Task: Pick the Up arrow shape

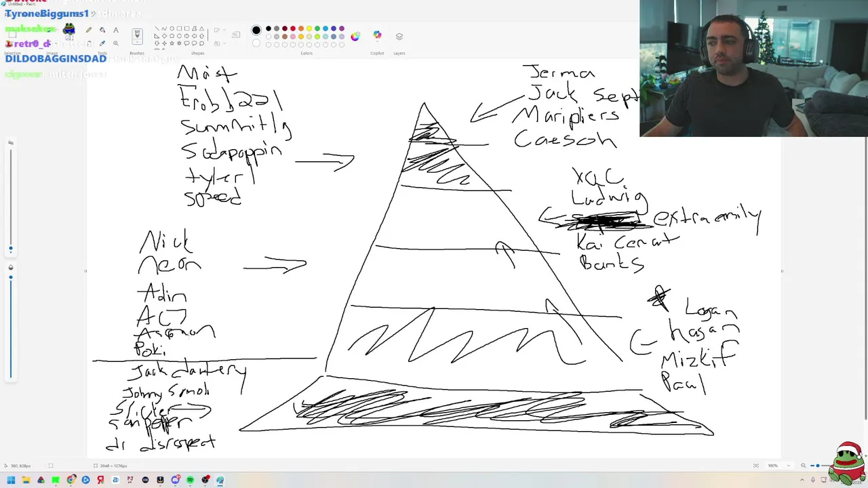Action: tap(201, 36)
